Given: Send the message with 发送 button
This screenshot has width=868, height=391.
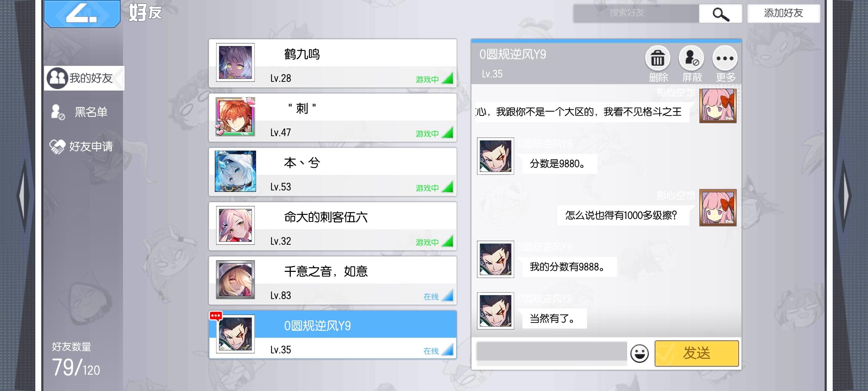Looking at the screenshot, I should point(697,353).
